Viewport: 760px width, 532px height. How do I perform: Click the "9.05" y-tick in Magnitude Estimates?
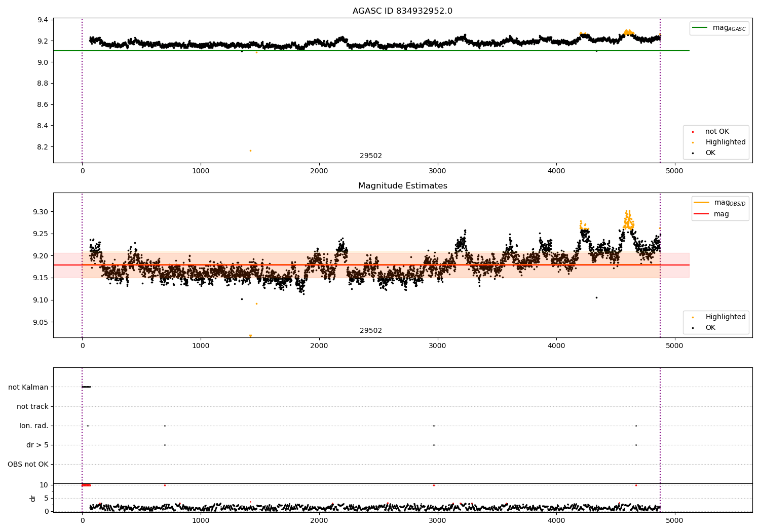(41, 323)
